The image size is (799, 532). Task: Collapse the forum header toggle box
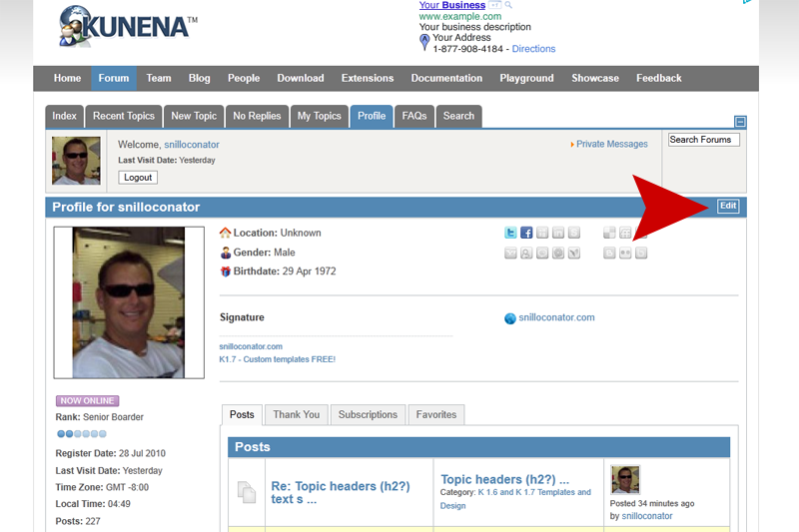point(740,122)
